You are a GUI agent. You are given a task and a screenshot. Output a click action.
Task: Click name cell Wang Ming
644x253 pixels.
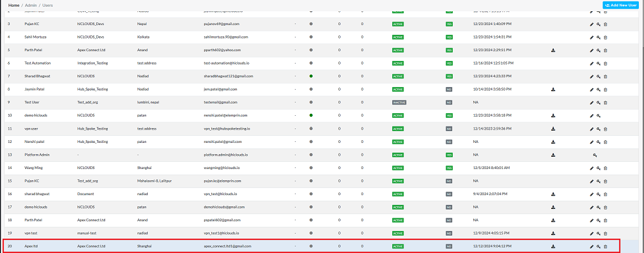tap(34, 167)
